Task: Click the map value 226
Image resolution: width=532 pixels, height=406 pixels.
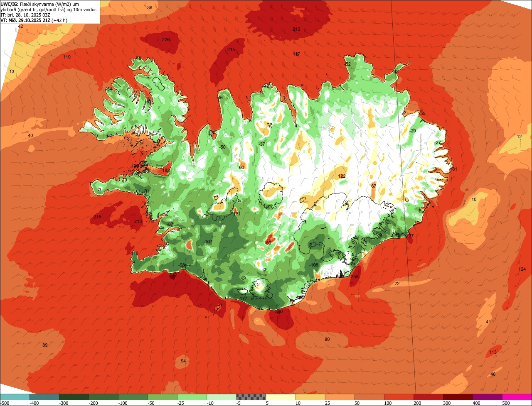Action: click(x=166, y=39)
